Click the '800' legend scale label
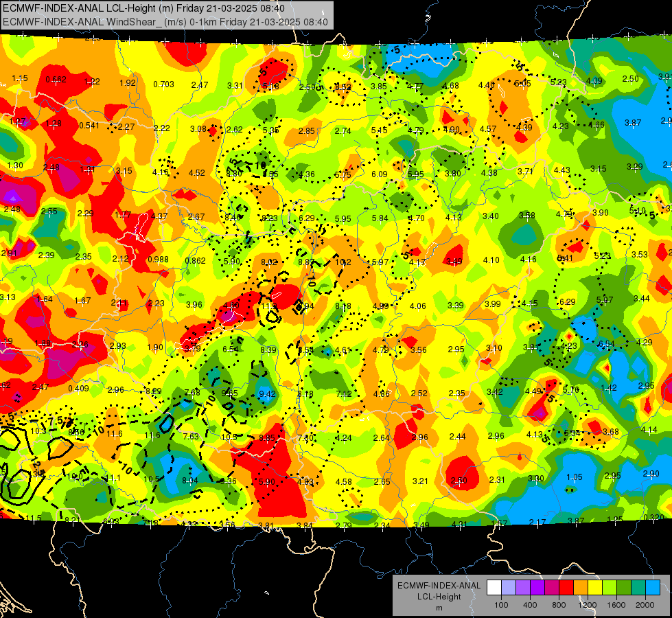The image size is (672, 618). pos(559,605)
